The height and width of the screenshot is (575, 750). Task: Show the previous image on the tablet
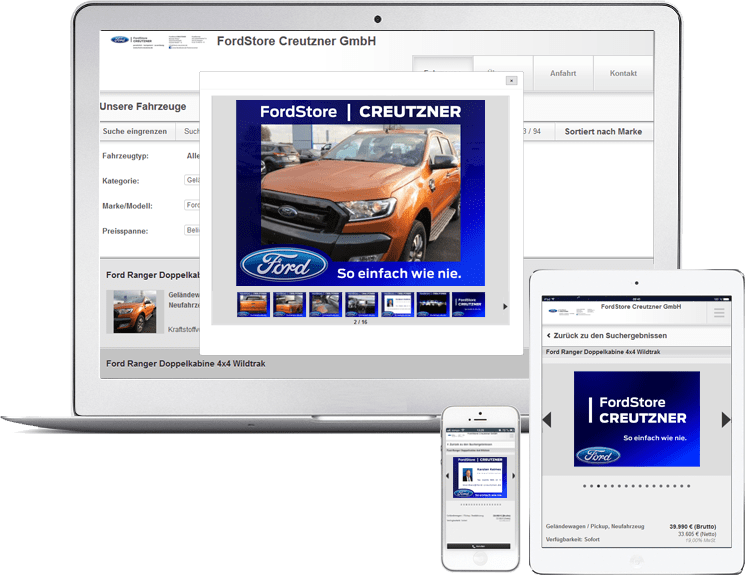pyautogui.click(x=547, y=420)
